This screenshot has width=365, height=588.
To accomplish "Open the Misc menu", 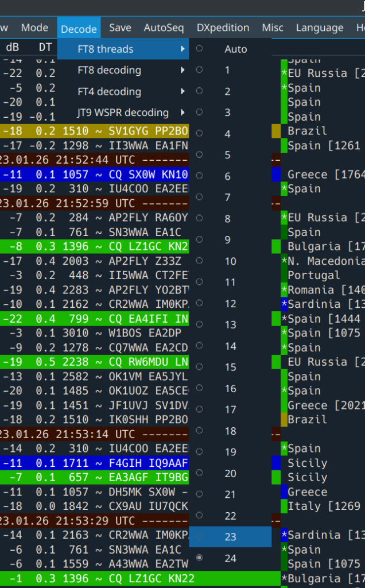I will pyautogui.click(x=273, y=28).
